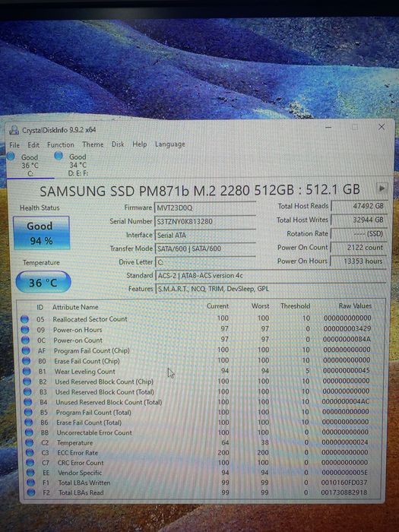Viewport: 399px width, 532px height.
Task: Click the 36 °C temperature button
Action: (43, 282)
